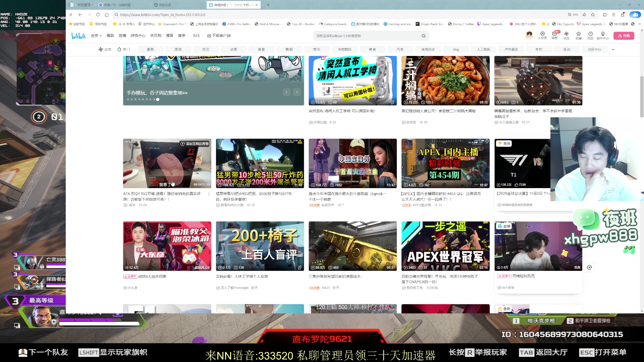Viewport: 644px width, 362px height.
Task: Click the 200+椅子 video thumbnail
Action: [x=260, y=246]
